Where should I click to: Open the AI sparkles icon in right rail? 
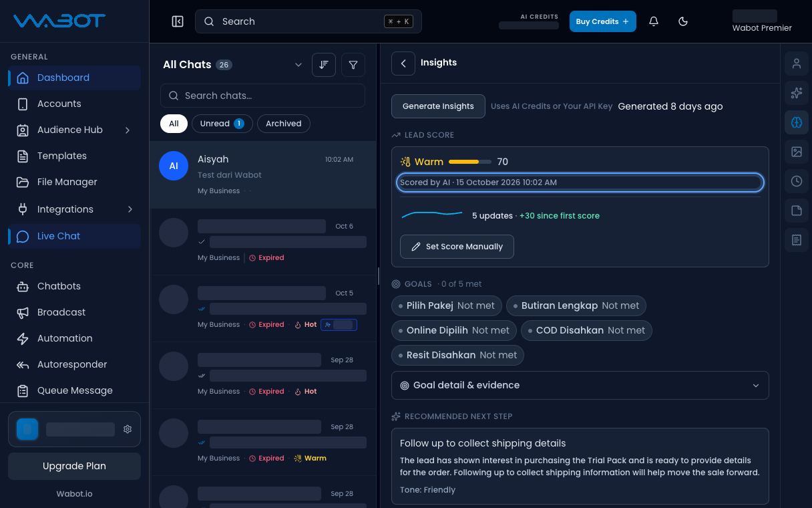797,94
